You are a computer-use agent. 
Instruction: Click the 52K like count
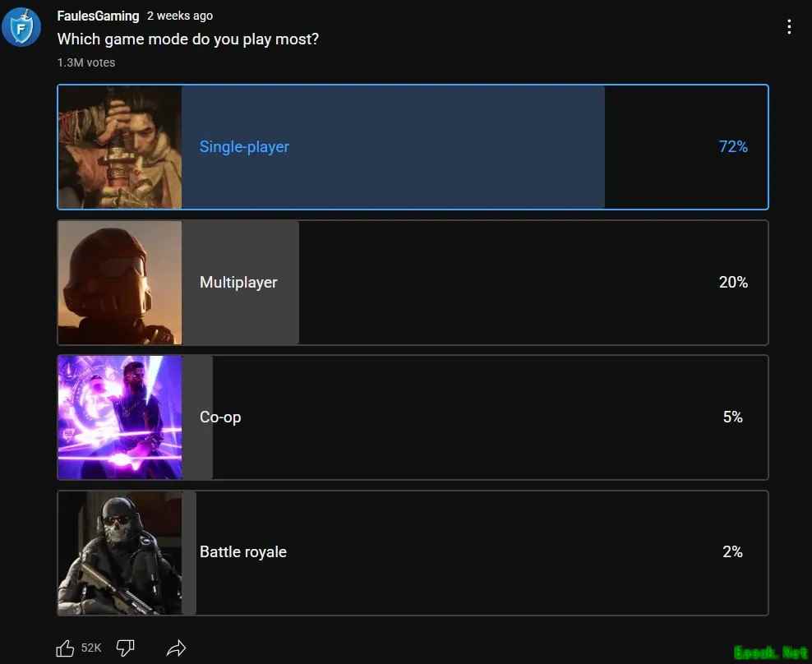coord(91,648)
